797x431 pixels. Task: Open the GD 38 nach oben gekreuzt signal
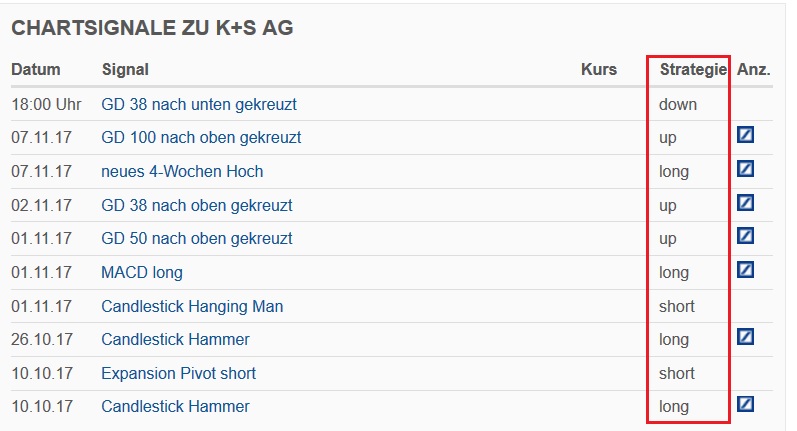tap(197, 206)
